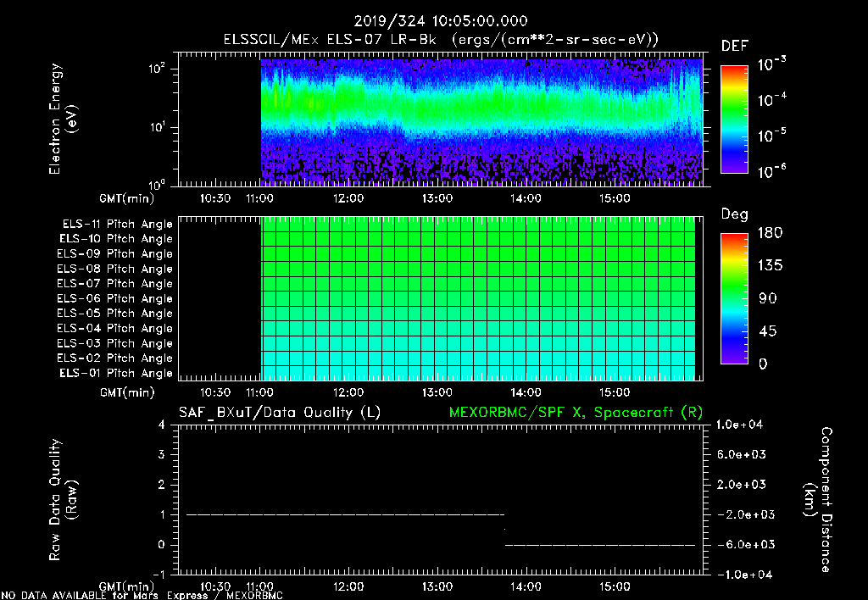Click the '90' label on Deg scale
Screen dimensions: 868x600
click(768, 298)
